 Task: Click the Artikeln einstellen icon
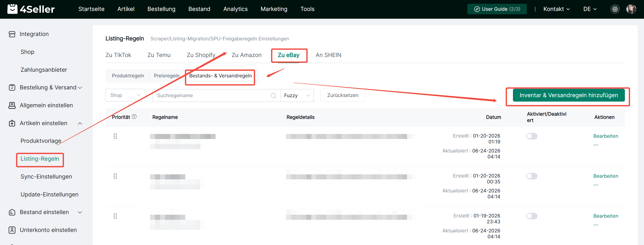(12, 123)
